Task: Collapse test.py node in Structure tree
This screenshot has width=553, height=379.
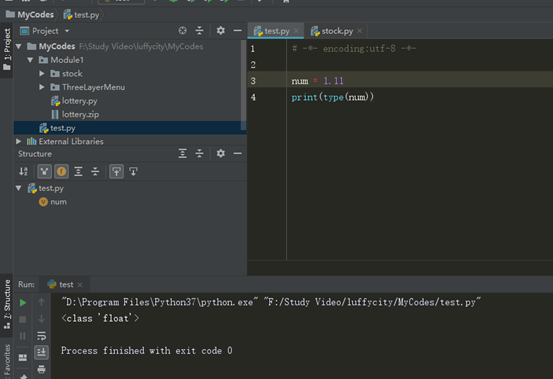Action: (19, 188)
